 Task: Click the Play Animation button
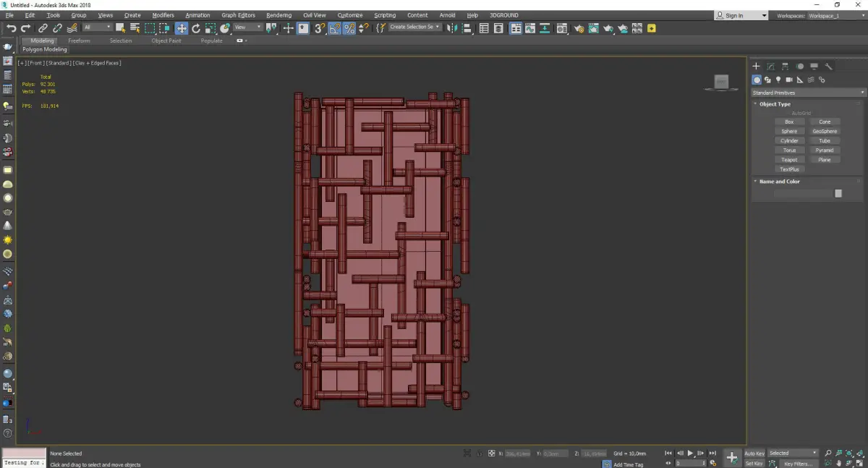click(x=691, y=454)
